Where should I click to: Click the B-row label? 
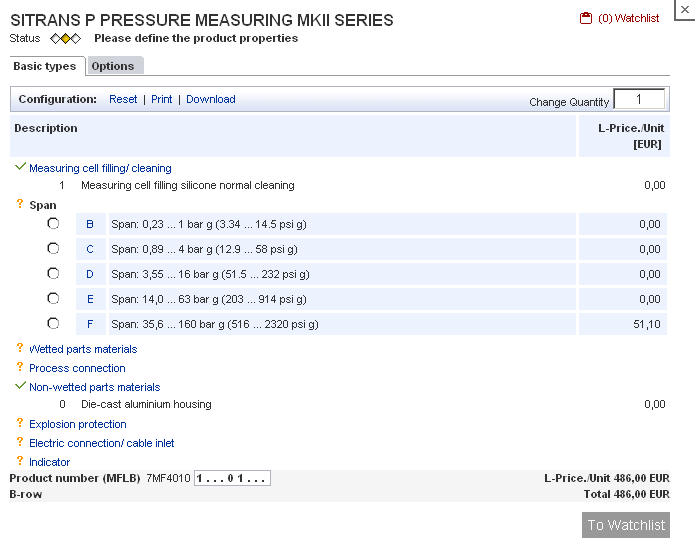click(x=26, y=494)
